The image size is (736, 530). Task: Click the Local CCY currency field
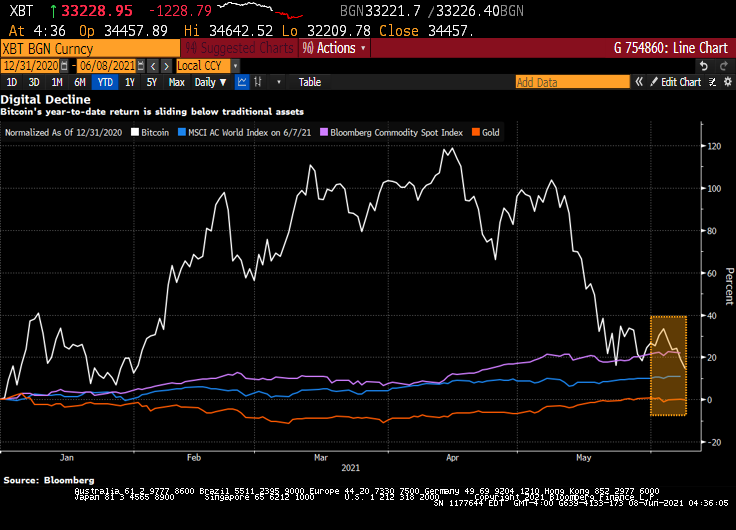coord(204,66)
